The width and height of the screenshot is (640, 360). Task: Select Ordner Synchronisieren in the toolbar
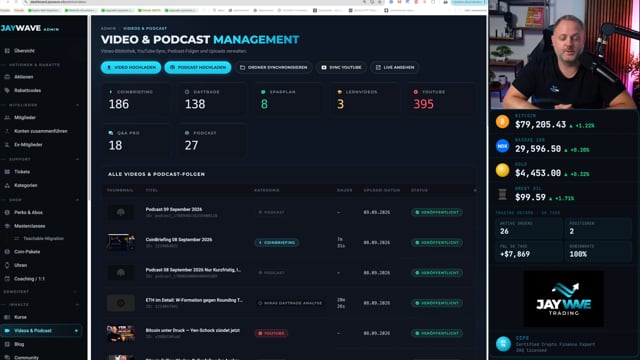click(x=274, y=67)
